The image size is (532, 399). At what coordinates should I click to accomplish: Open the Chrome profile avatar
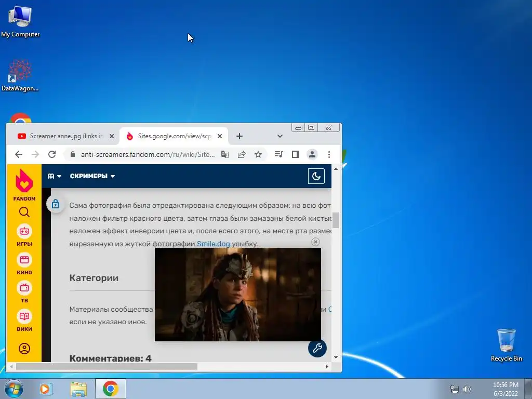tap(312, 154)
